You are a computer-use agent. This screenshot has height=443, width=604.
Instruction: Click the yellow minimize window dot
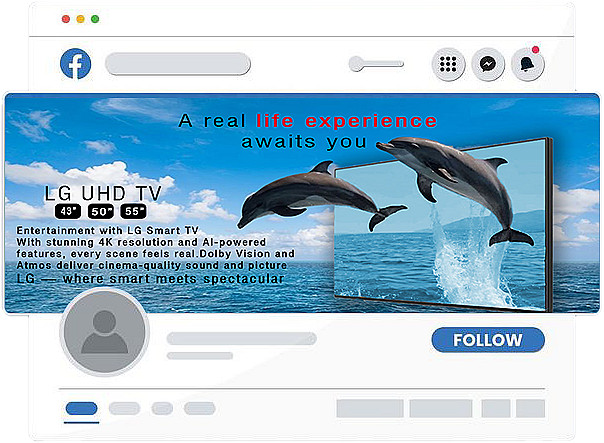click(81, 19)
